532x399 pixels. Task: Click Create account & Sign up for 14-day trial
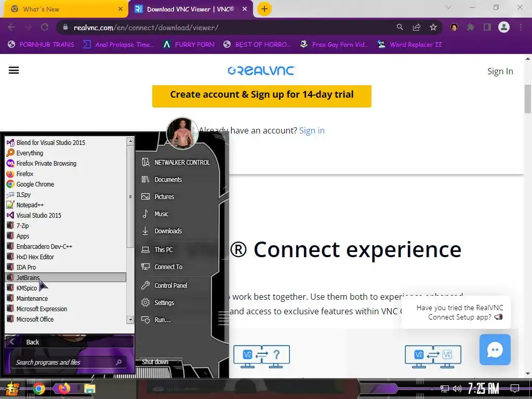262,96
